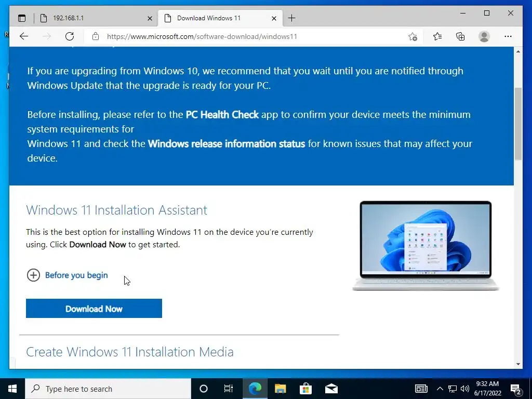Open Task View

pos(229,389)
